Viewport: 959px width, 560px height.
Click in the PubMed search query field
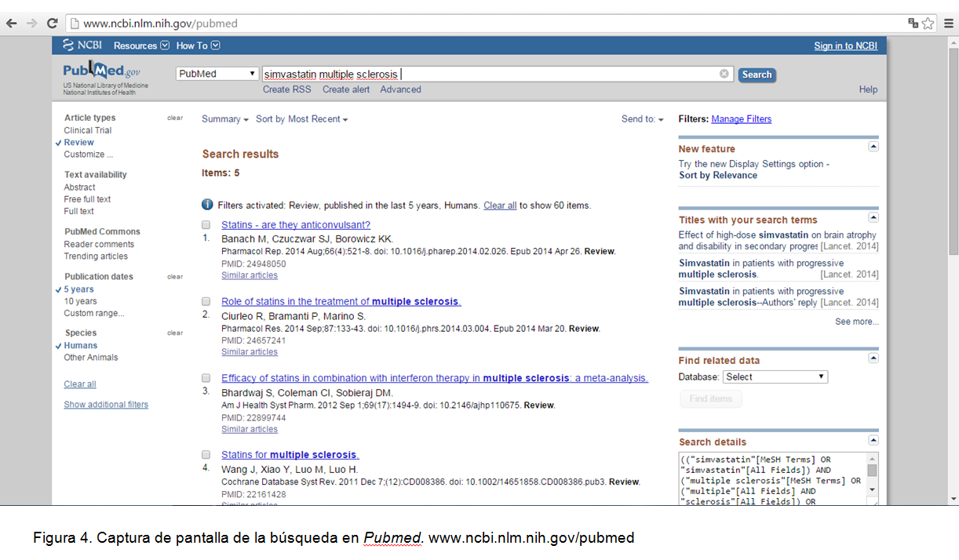[x=498, y=74]
